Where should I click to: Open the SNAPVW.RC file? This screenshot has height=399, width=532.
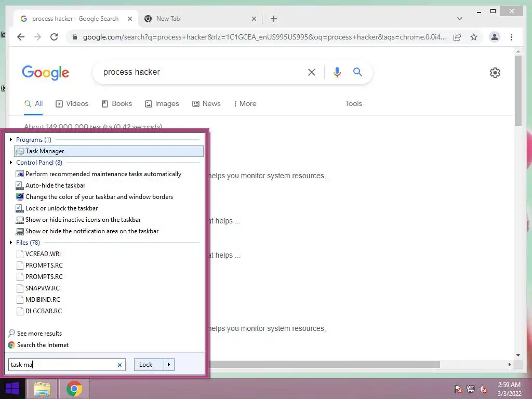click(x=43, y=288)
